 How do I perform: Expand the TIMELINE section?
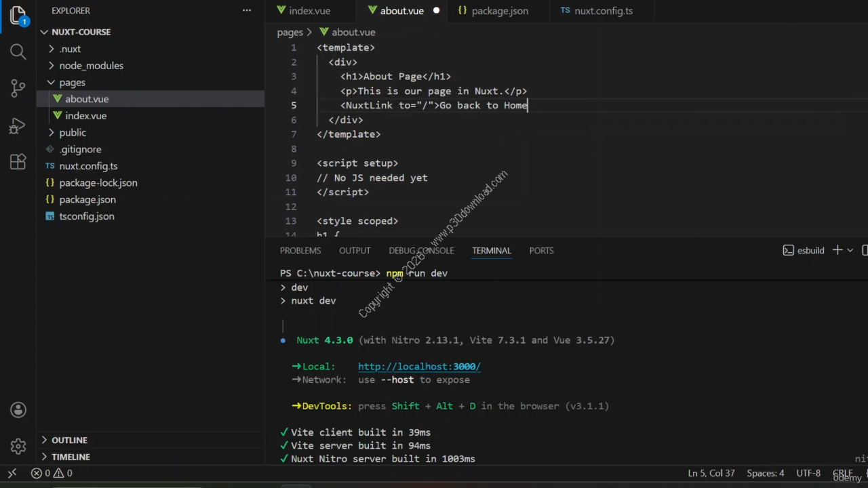[x=71, y=457]
